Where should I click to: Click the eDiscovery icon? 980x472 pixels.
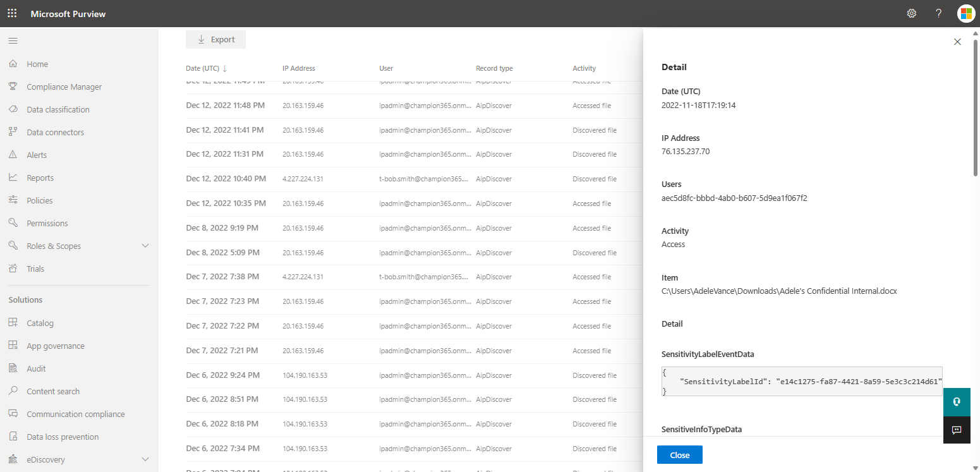[x=13, y=459]
